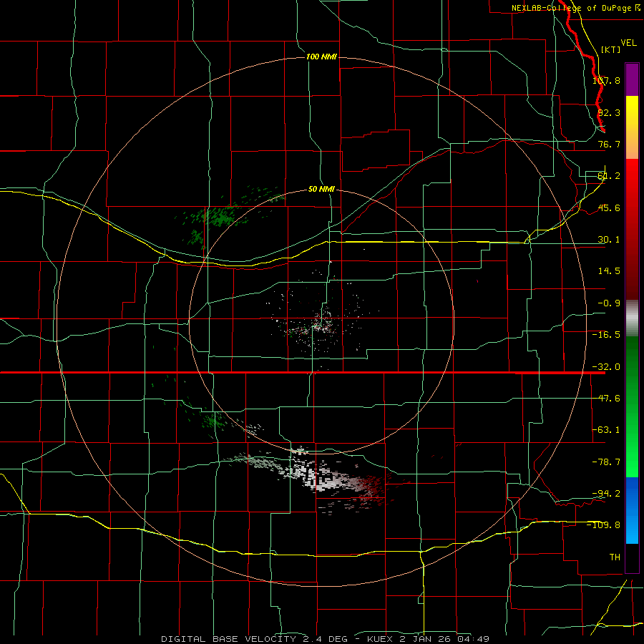Screen dimensions: 644x644
Task: Click the VEL legend title
Action: [x=628, y=43]
